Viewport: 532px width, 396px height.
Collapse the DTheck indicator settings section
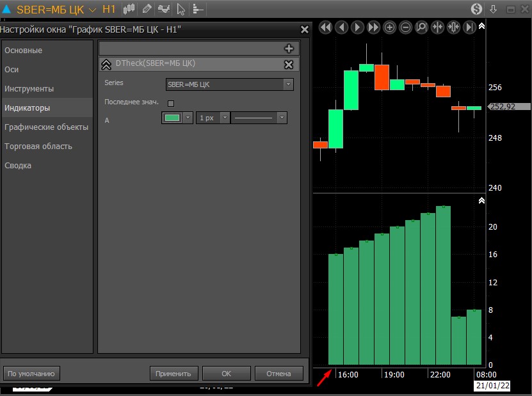[x=106, y=64]
